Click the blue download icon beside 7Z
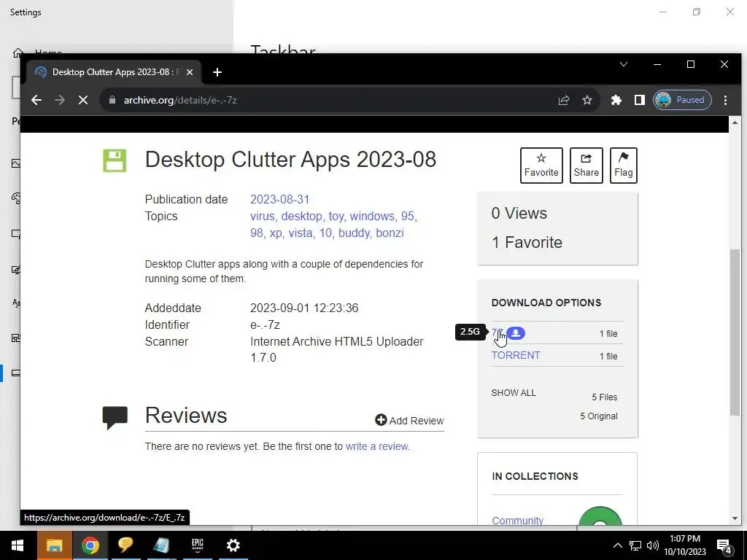 click(516, 333)
